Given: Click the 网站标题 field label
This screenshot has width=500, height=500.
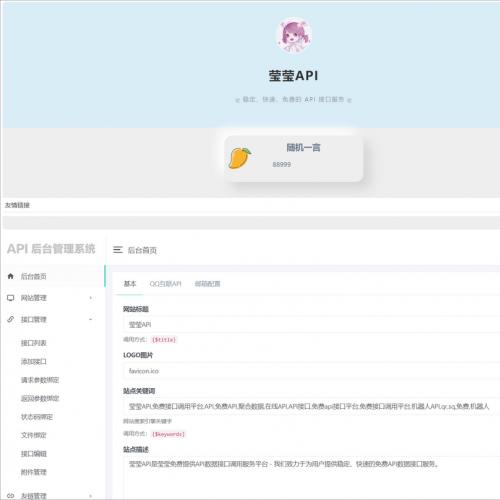Looking at the screenshot, I should (x=136, y=309).
